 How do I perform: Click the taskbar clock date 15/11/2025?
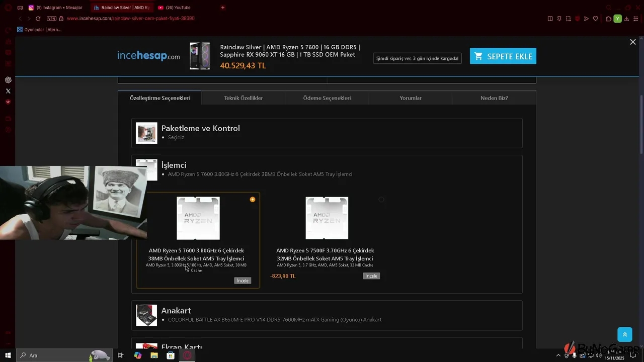tap(614, 358)
